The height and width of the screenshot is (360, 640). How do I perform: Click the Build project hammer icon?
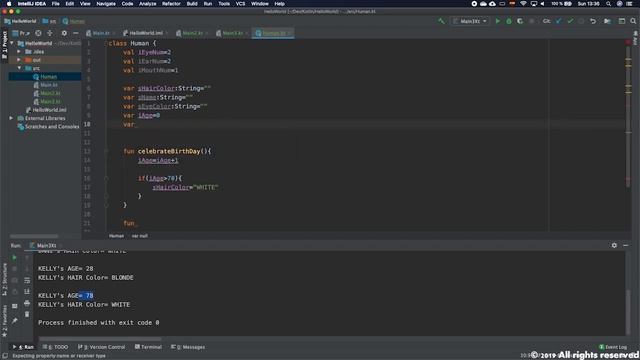click(441, 21)
